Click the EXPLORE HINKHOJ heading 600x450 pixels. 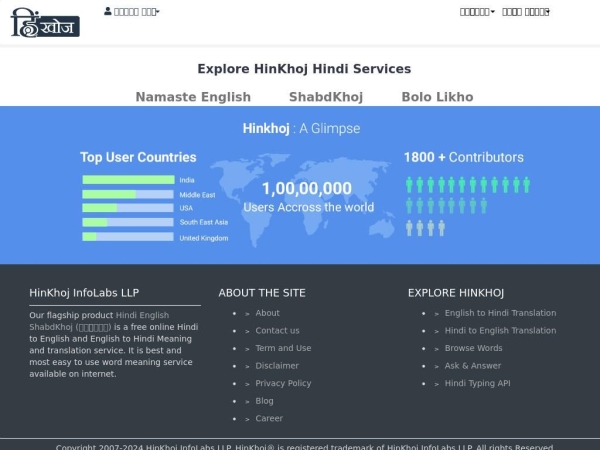click(456, 293)
